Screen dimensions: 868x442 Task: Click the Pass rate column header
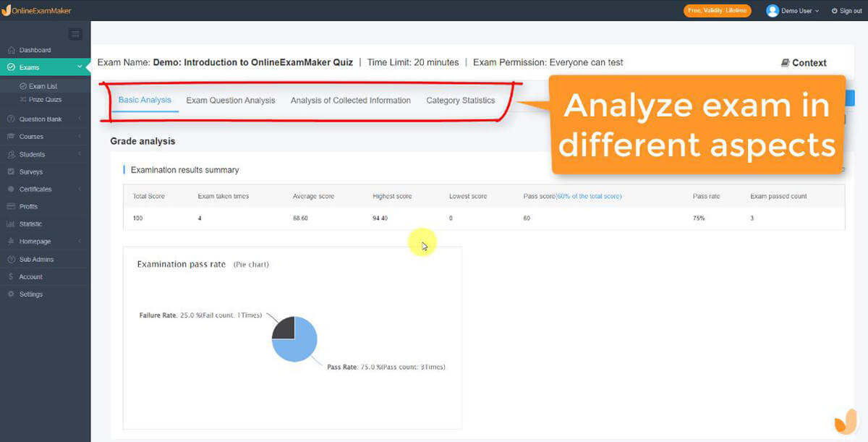pyautogui.click(x=706, y=197)
